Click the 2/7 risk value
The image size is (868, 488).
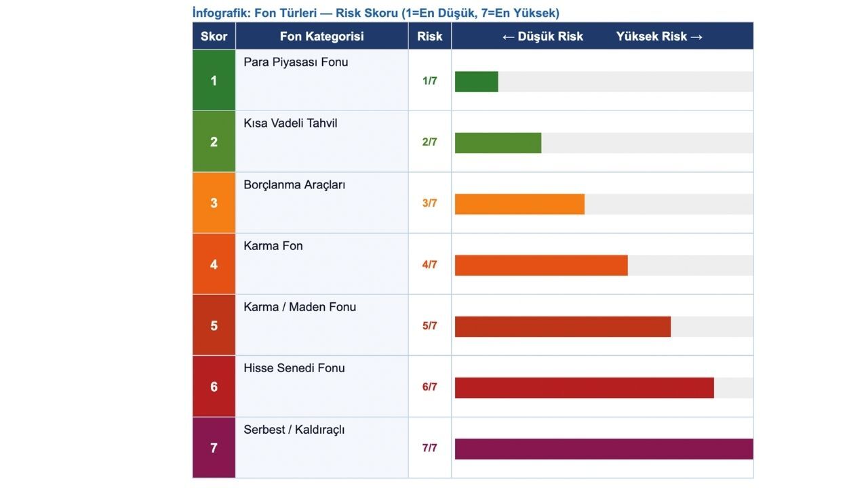pos(429,142)
